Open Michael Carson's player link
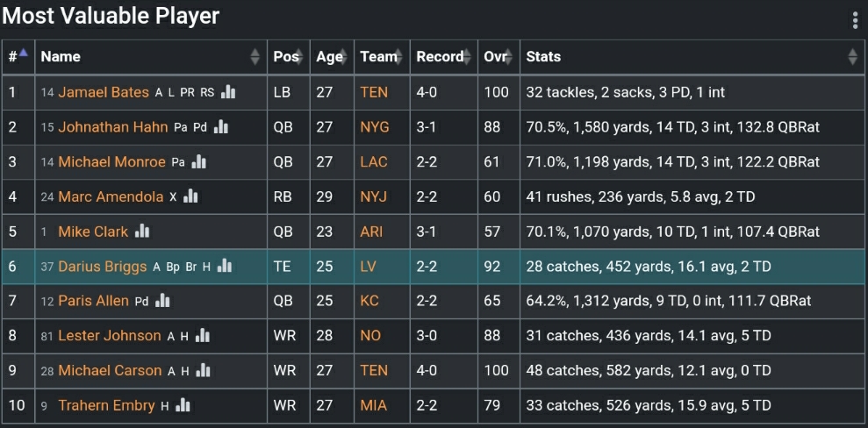This screenshot has height=428, width=868. coord(110,370)
